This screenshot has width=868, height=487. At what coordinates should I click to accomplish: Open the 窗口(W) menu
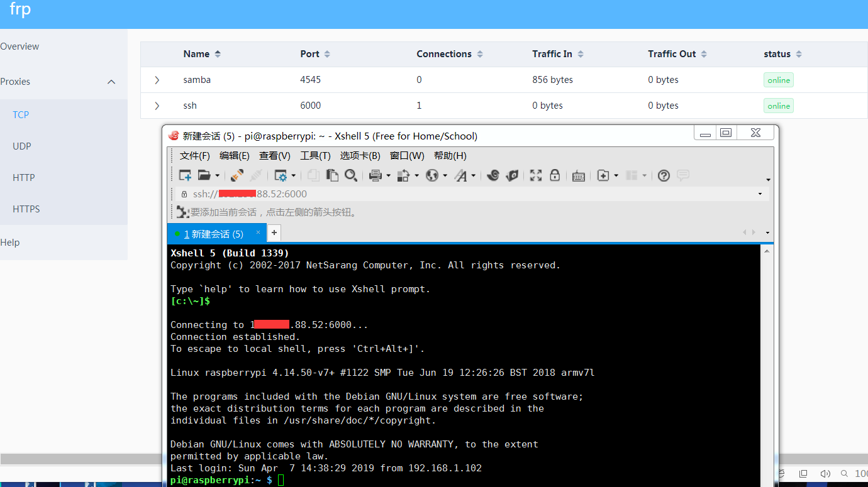[x=408, y=155]
